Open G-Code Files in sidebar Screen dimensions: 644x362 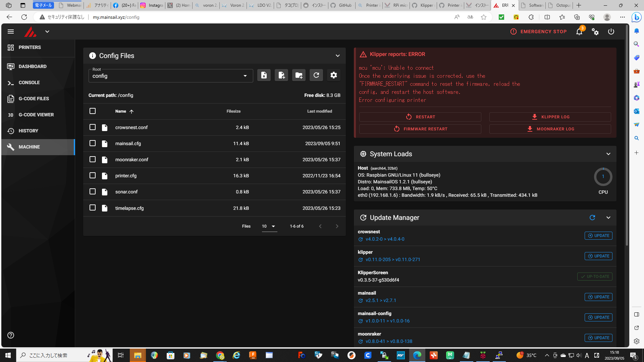coord(34,99)
